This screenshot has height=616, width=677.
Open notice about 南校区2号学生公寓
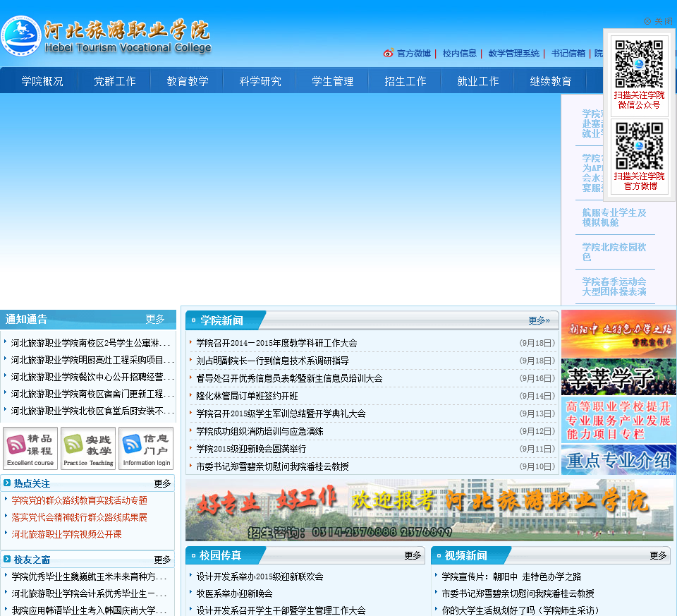pos(91,343)
